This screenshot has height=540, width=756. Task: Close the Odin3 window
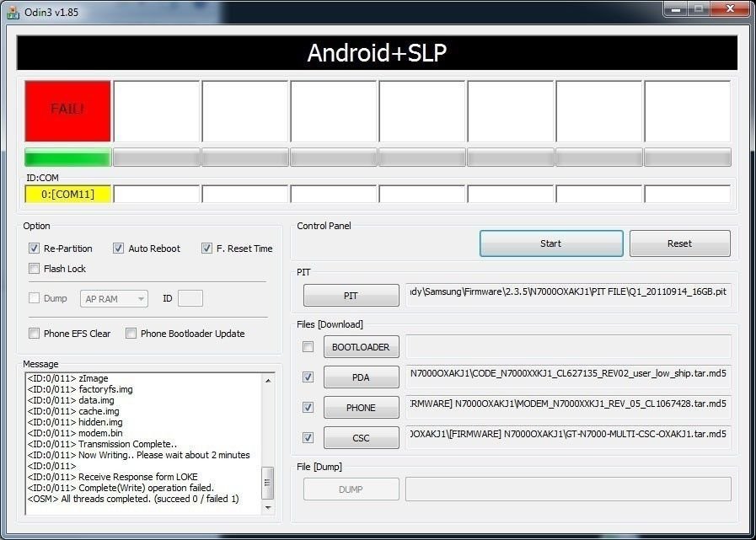730,8
